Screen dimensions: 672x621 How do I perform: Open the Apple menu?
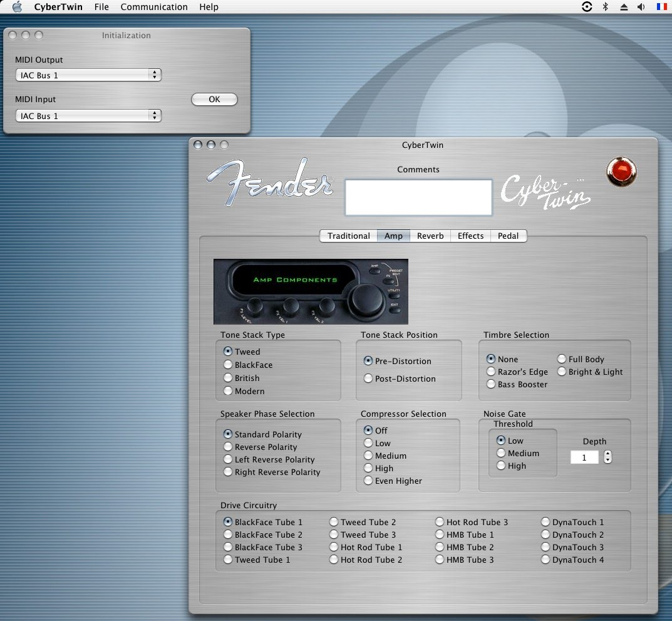point(17,7)
